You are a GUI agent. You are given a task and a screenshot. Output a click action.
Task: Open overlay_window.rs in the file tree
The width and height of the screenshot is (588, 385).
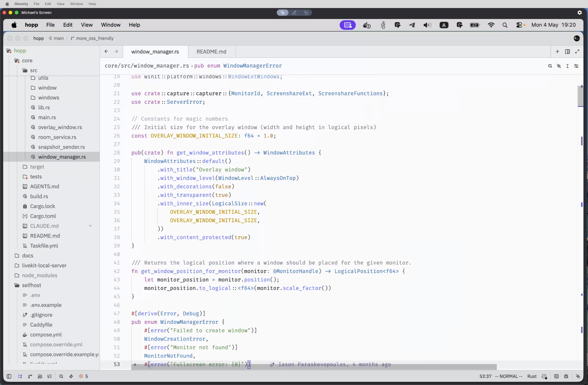point(60,127)
